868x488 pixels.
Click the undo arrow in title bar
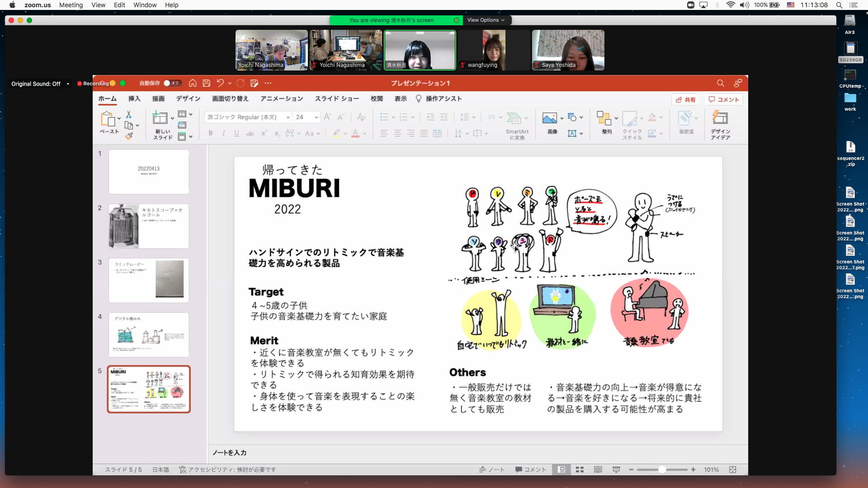(220, 83)
